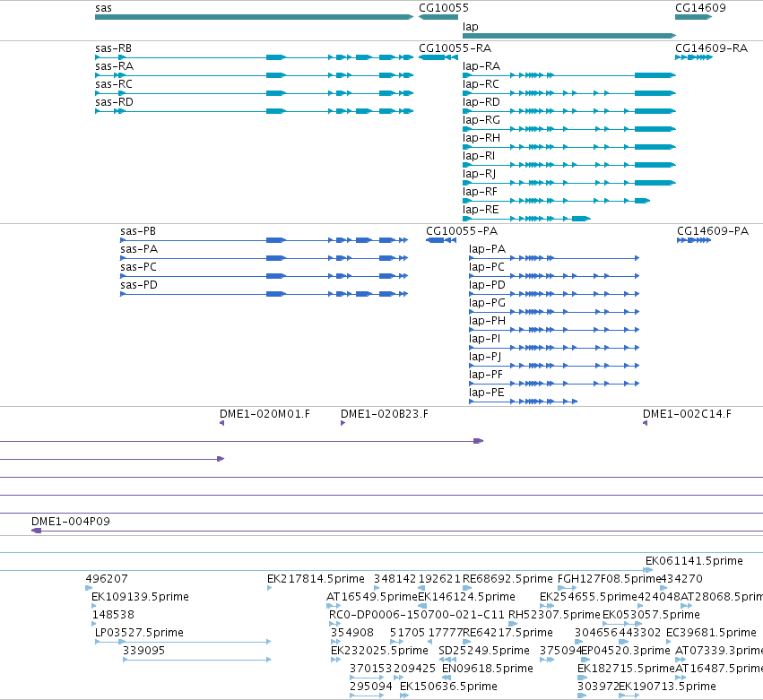Choose transcript lap-RG
Image resolution: width=763 pixels, height=700 pixels.
(481, 120)
